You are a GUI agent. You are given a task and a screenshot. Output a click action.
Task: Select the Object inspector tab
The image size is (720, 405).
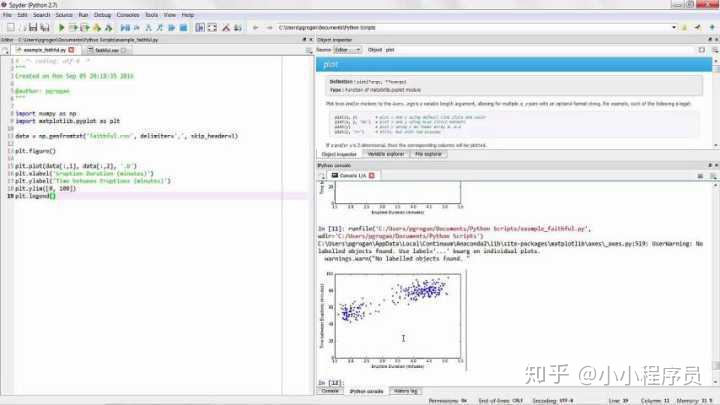coord(339,154)
